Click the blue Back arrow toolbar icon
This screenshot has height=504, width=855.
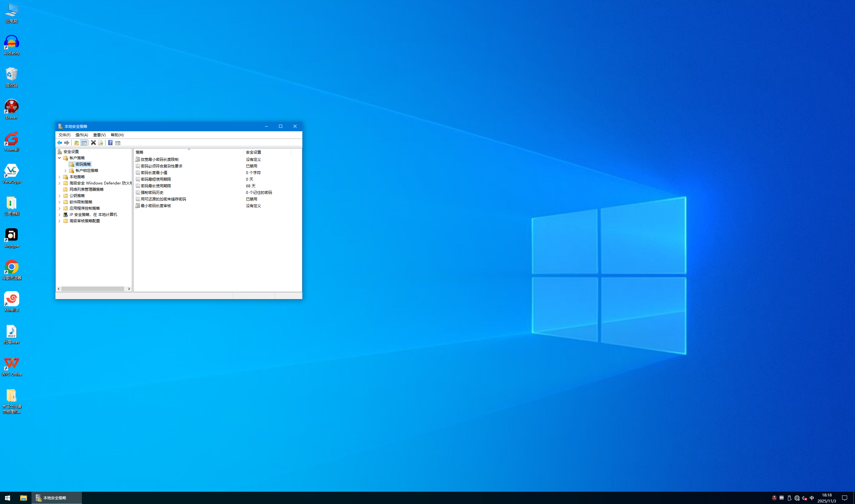(x=60, y=143)
